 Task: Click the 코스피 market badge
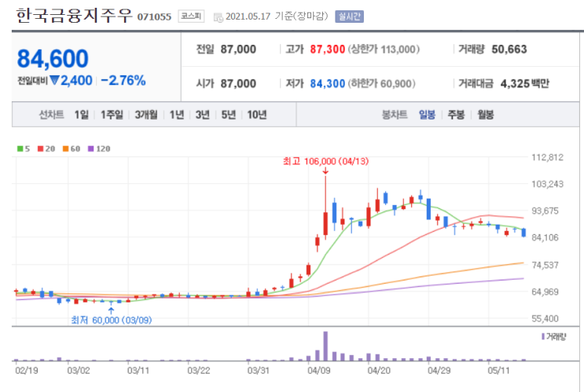point(191,16)
